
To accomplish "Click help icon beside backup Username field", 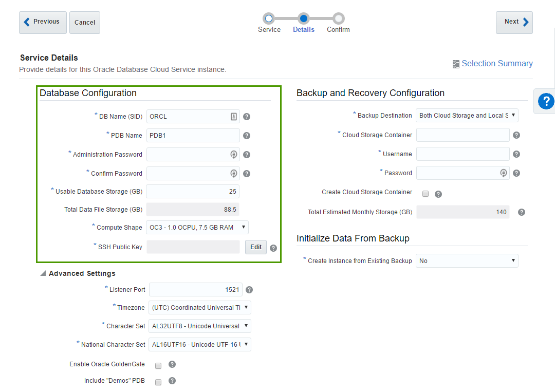I will coord(516,154).
